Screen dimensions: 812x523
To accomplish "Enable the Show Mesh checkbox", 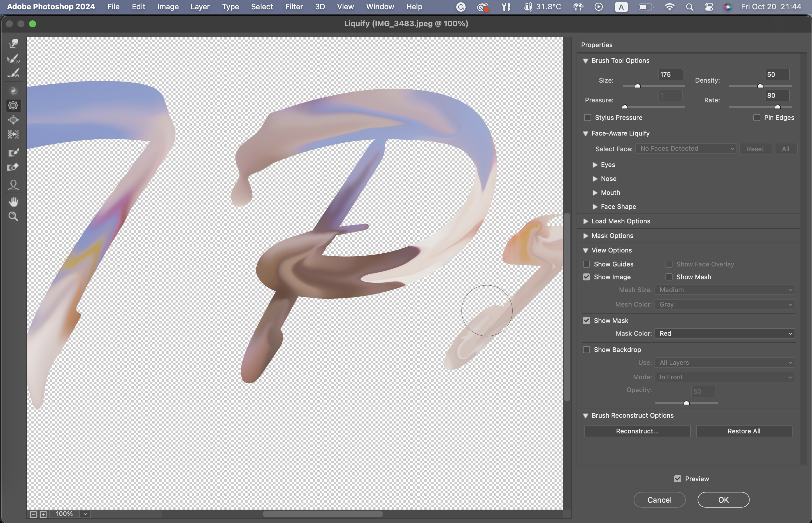I will click(669, 277).
